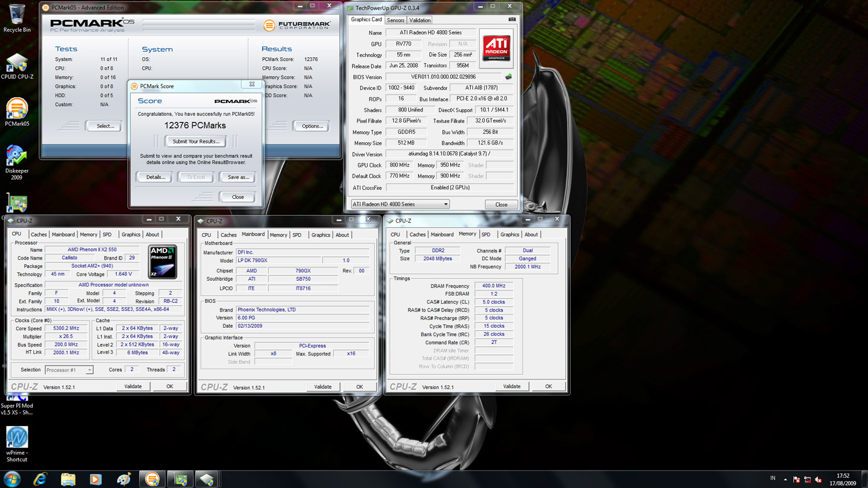This screenshot has width=868, height=488.
Task: Click the DRAM Frequency value 400.0 MHz
Action: [x=494, y=286]
